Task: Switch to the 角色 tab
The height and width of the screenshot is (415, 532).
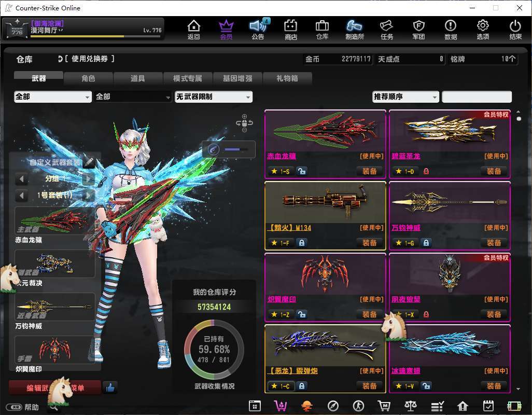Action: click(x=88, y=78)
